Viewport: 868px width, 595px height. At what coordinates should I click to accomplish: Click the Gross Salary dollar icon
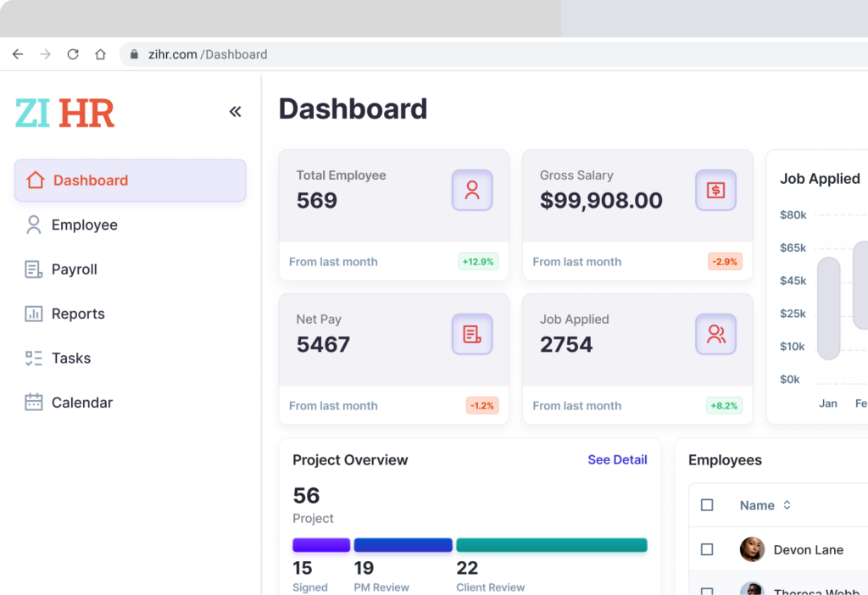click(x=715, y=190)
